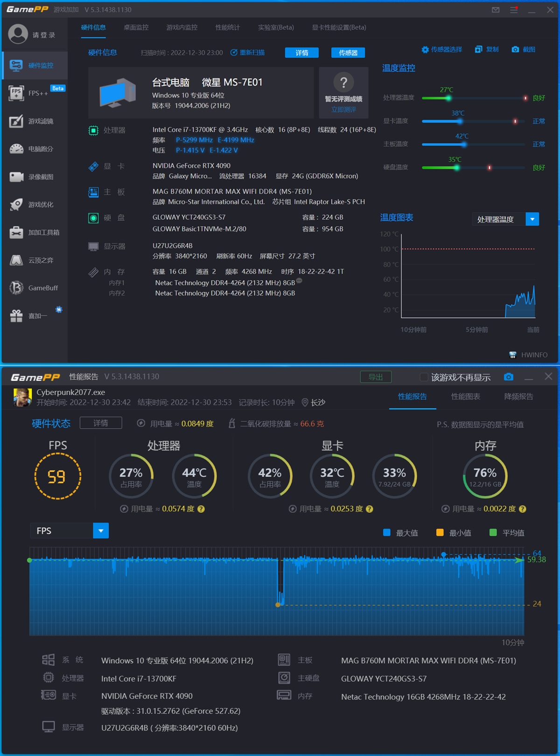This screenshot has width=560, height=756.
Task: Click the orange 最小值 legend swatch
Action: [440, 532]
